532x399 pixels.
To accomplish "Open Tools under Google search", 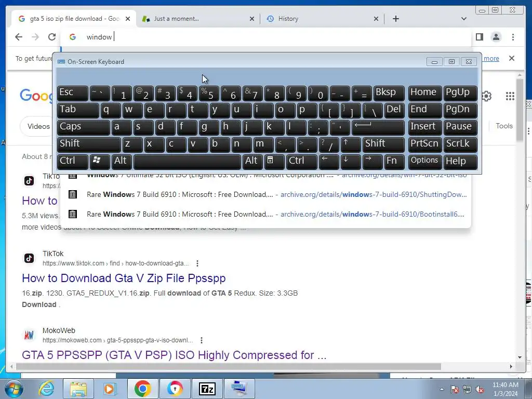I will pyautogui.click(x=504, y=126).
